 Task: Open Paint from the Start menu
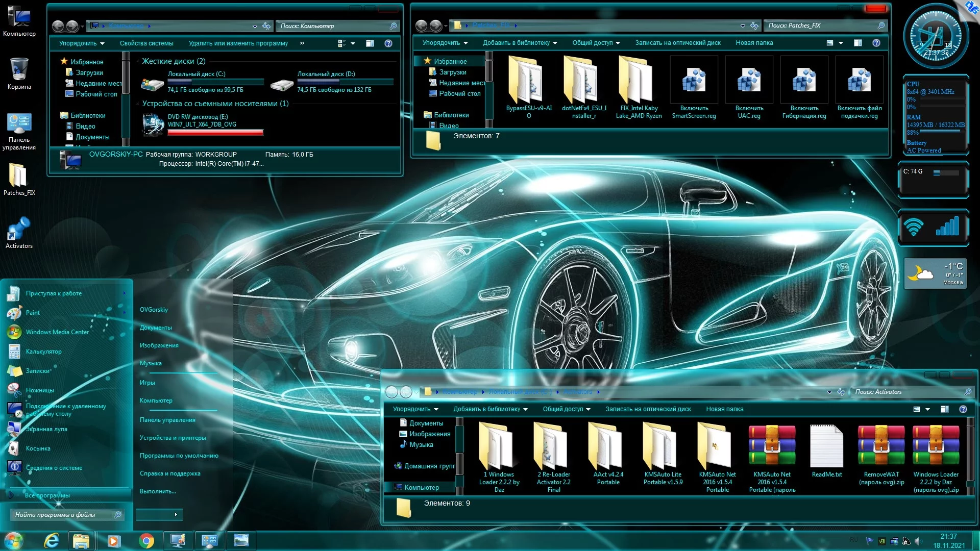point(33,313)
